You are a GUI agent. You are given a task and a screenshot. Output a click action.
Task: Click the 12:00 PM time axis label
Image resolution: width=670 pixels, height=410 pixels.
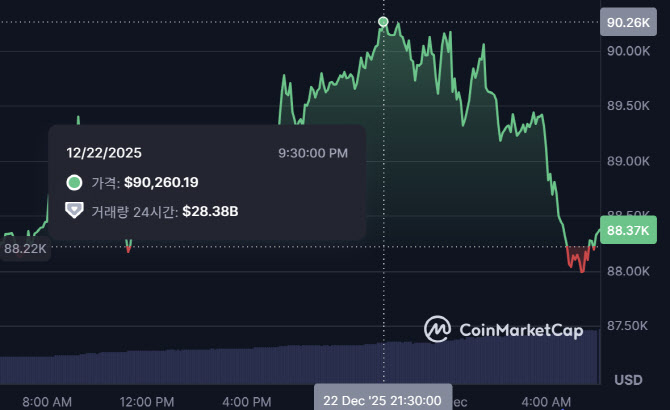146,401
